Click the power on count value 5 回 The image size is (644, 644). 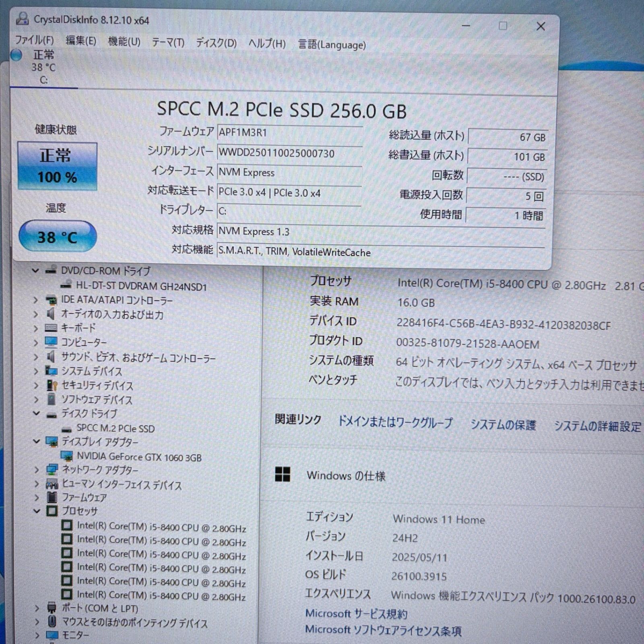[506, 196]
